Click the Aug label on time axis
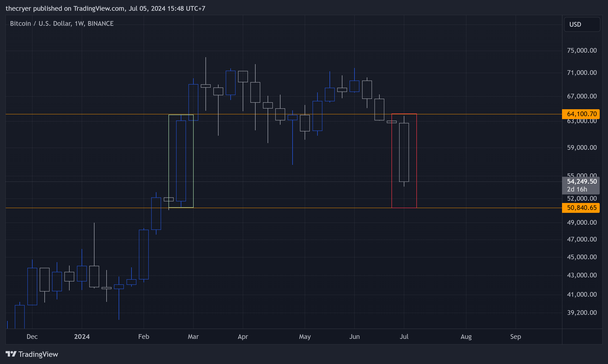This screenshot has height=364, width=608. point(466,337)
